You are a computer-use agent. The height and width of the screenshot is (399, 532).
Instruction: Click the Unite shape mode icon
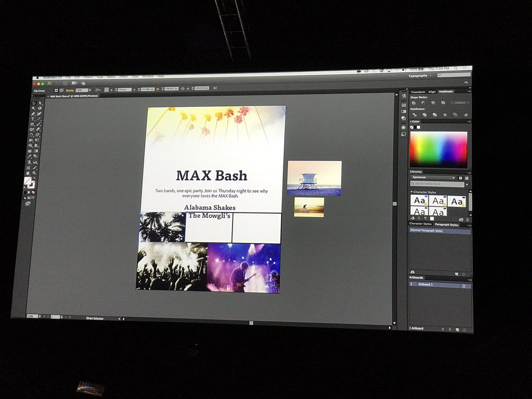point(414,103)
